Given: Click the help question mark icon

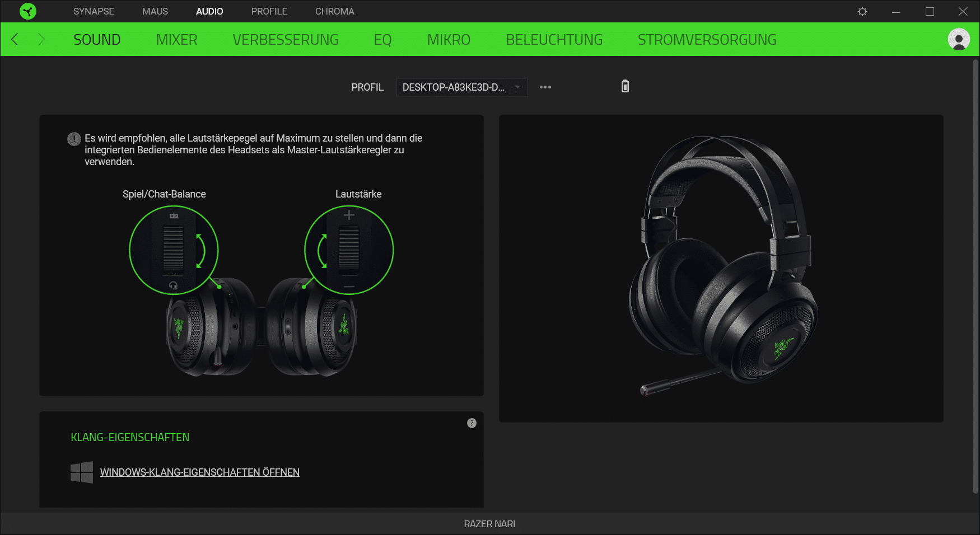Looking at the screenshot, I should [472, 423].
